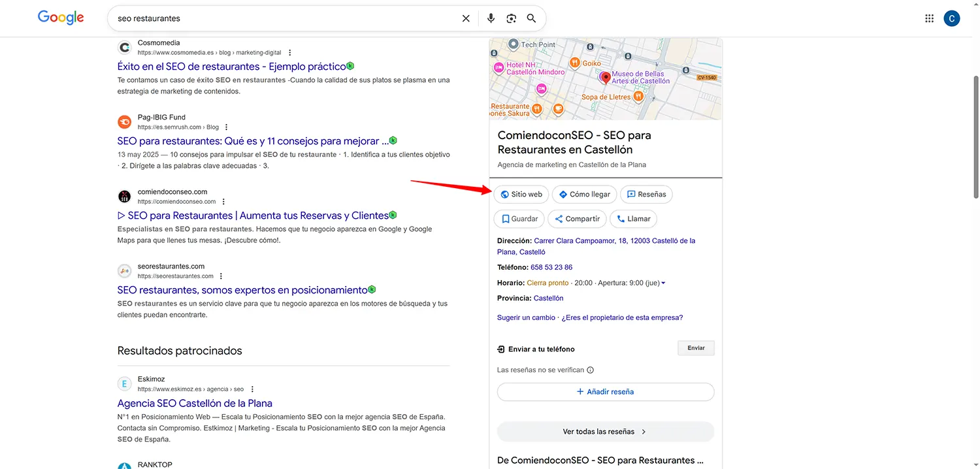Click the 'Cierra pronto' hours status text
This screenshot has width=980, height=469.
(x=547, y=283)
